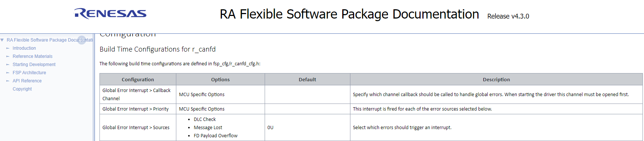Select RA Flexible Software Package Documentation root item

[x=49, y=40]
